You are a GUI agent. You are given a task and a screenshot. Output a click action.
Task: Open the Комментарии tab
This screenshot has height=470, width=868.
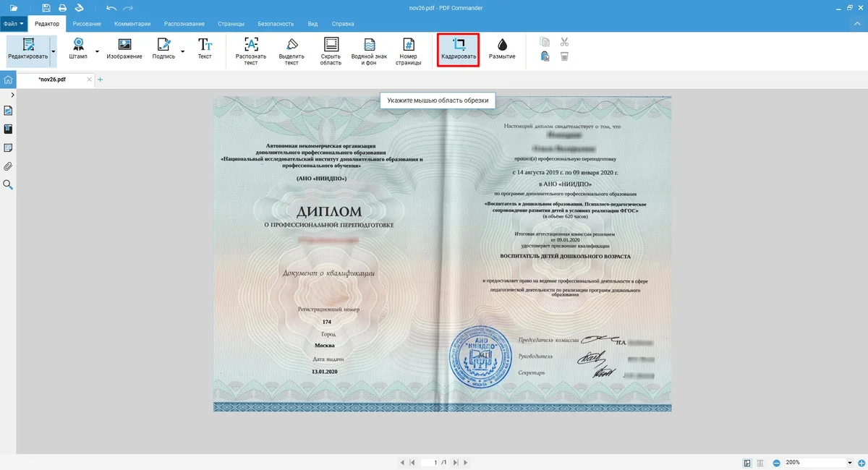[132, 24]
